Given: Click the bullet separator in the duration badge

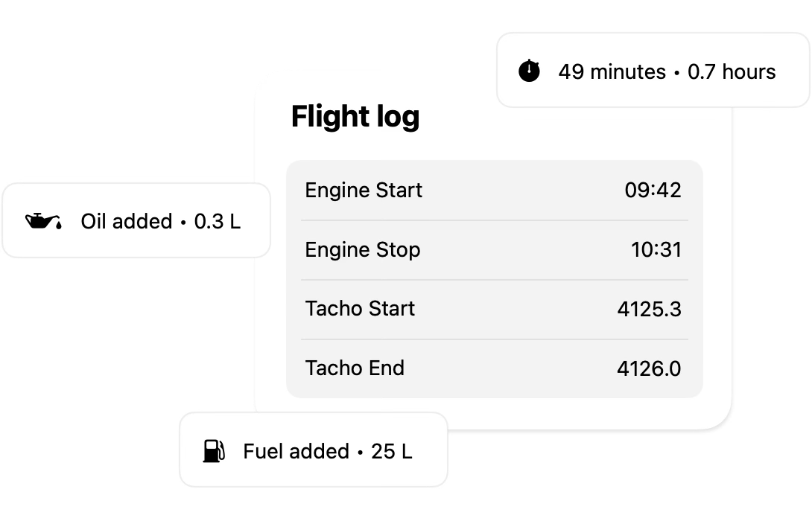Looking at the screenshot, I should pos(676,72).
